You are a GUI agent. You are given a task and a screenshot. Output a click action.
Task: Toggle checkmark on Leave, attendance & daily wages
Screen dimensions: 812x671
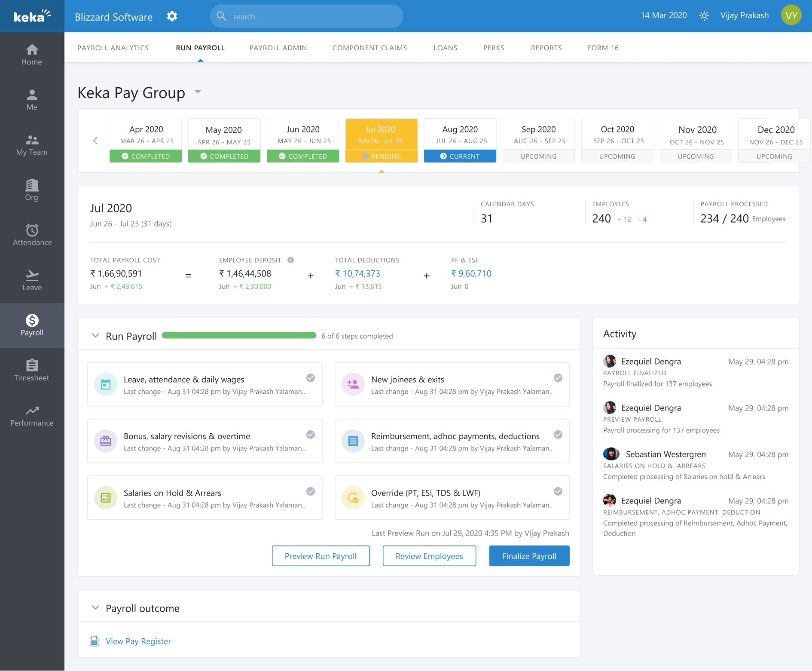[311, 378]
